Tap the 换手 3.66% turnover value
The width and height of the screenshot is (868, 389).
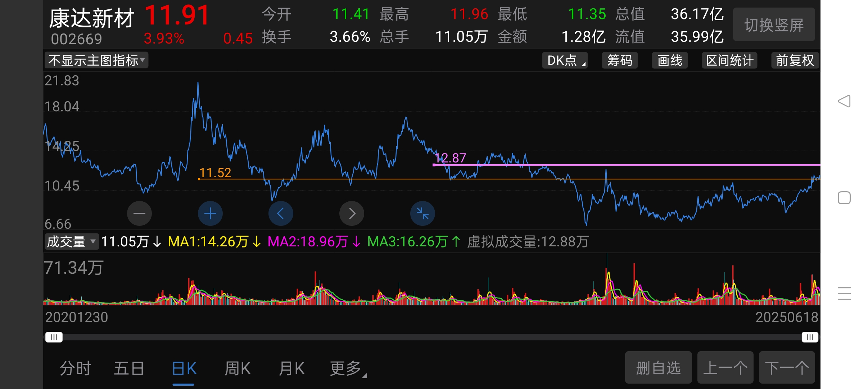pos(350,37)
